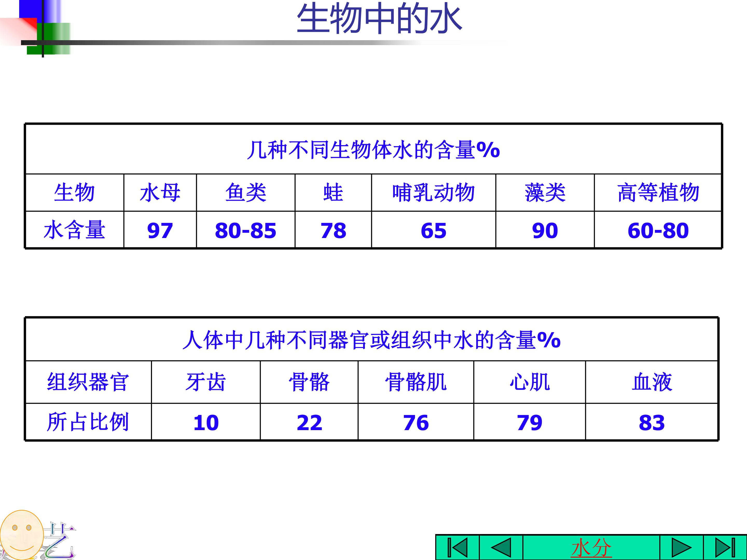Jump to first slide navigation icon

[x=458, y=548]
